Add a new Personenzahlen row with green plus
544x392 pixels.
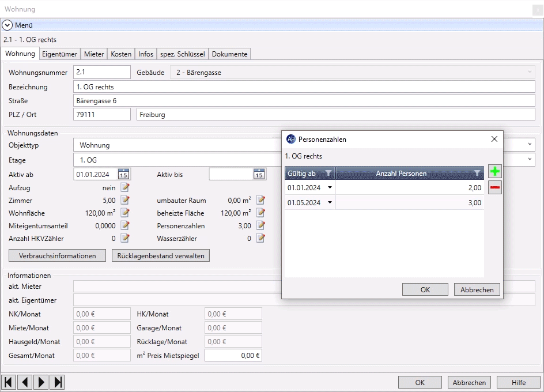tap(495, 172)
